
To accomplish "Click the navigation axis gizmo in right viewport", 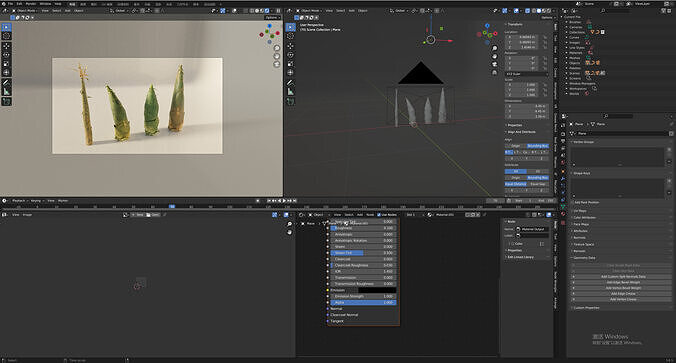I will pos(487,34).
